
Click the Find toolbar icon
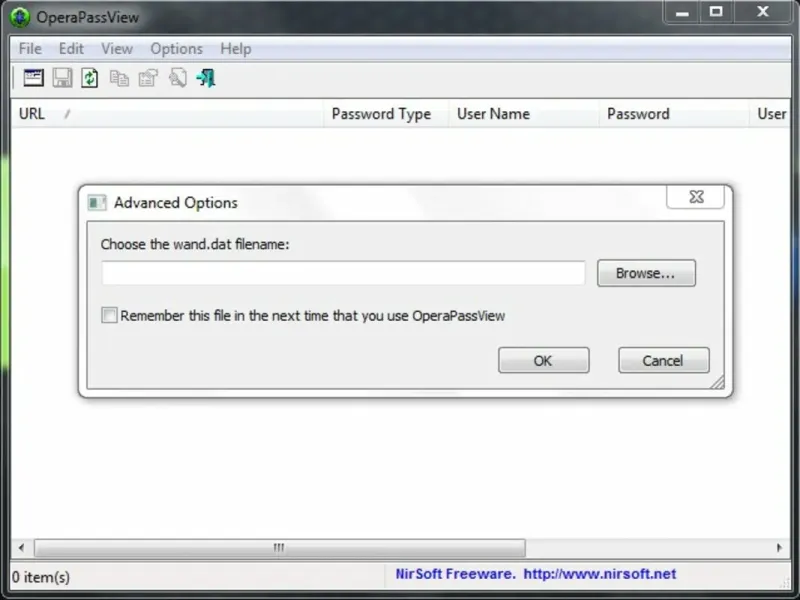178,78
